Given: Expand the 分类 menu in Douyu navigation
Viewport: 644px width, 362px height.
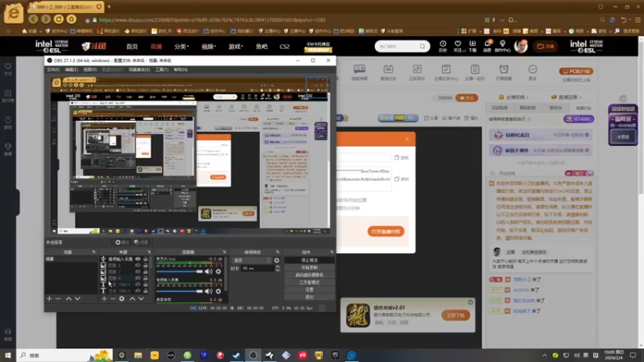Looking at the screenshot, I should point(182,47).
